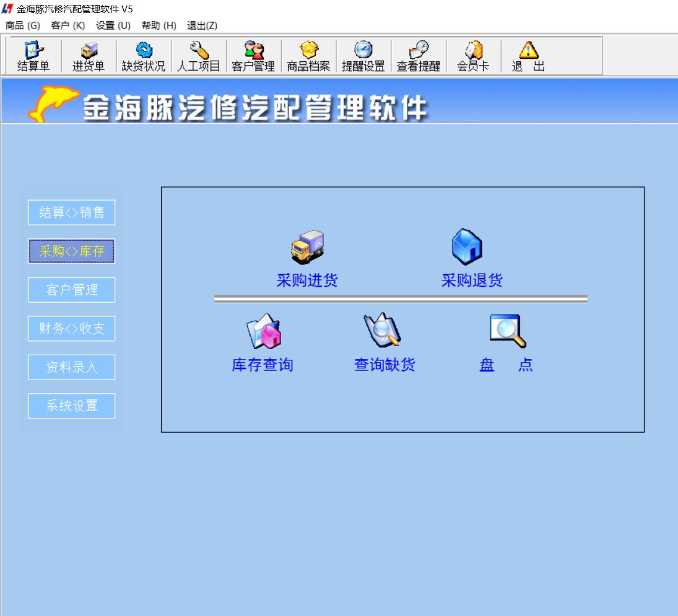The width and height of the screenshot is (678, 616).
Task: Click the 查询缺货 text link
Action: click(x=385, y=365)
